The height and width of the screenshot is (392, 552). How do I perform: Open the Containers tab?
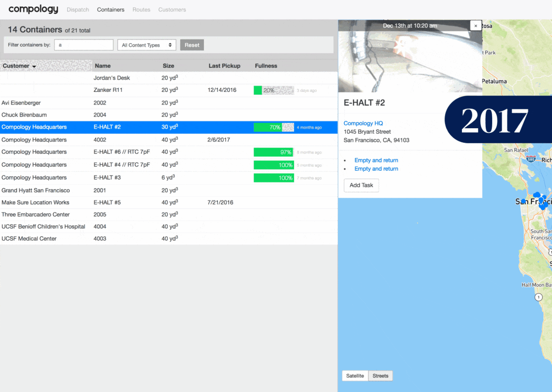(110, 10)
